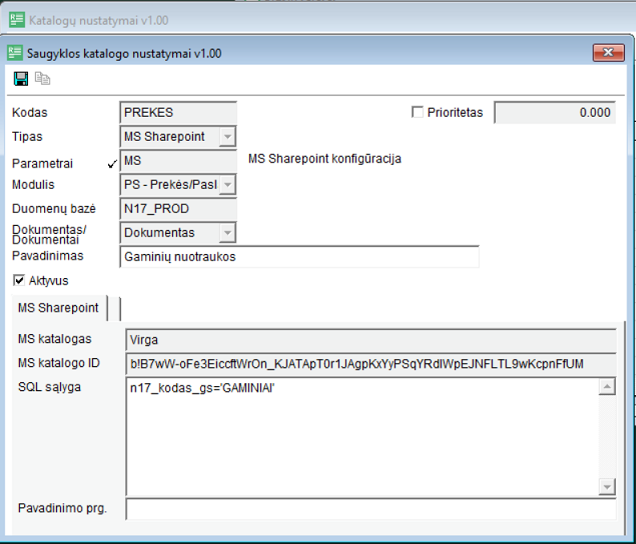Click the Katalogų nustatymai window title icon
The height and width of the screenshot is (544, 636).
point(15,20)
